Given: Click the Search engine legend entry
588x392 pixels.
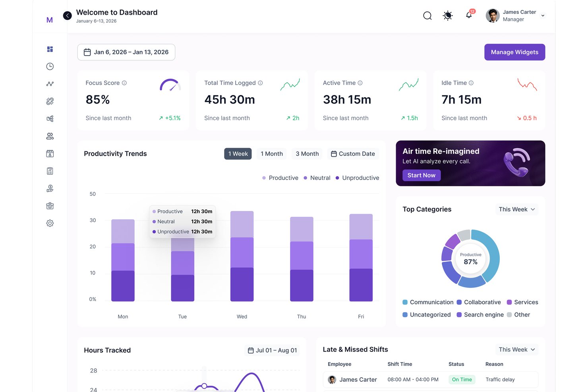Looking at the screenshot, I should pos(480,315).
